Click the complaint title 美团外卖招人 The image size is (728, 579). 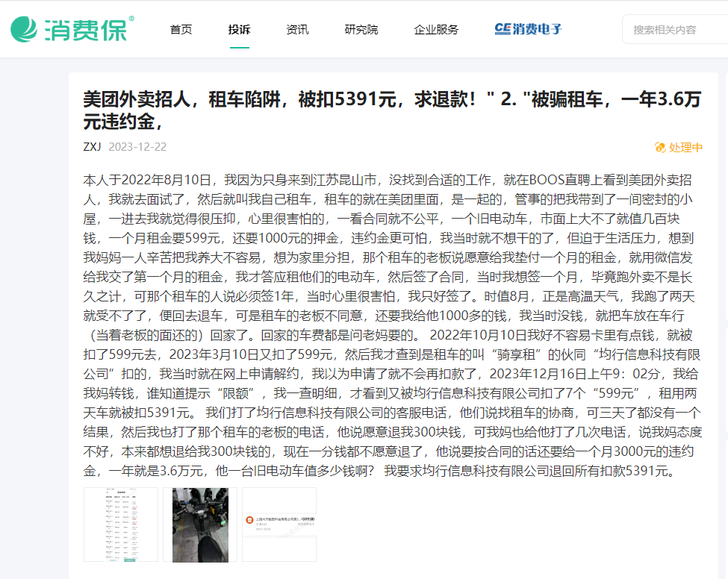click(392, 110)
